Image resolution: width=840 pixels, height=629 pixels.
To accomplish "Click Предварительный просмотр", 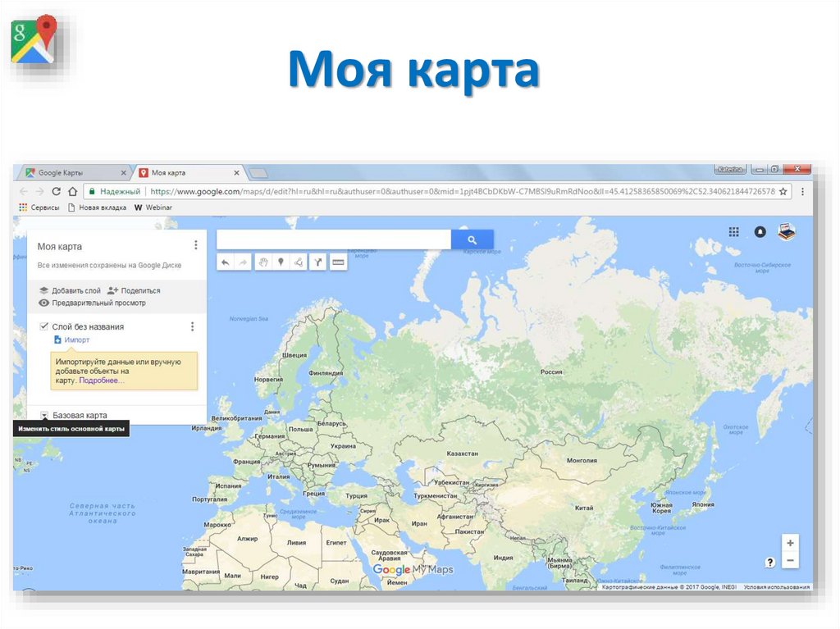I will [93, 303].
